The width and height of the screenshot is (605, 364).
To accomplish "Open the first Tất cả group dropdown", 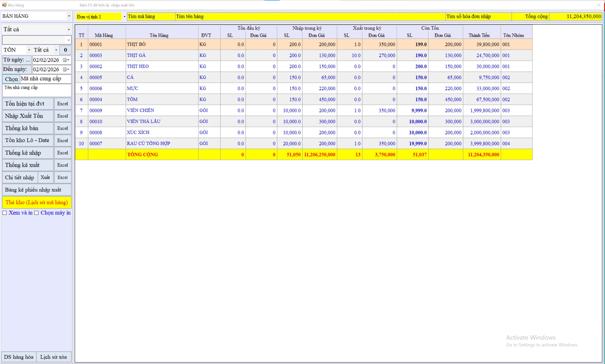I will [69, 29].
